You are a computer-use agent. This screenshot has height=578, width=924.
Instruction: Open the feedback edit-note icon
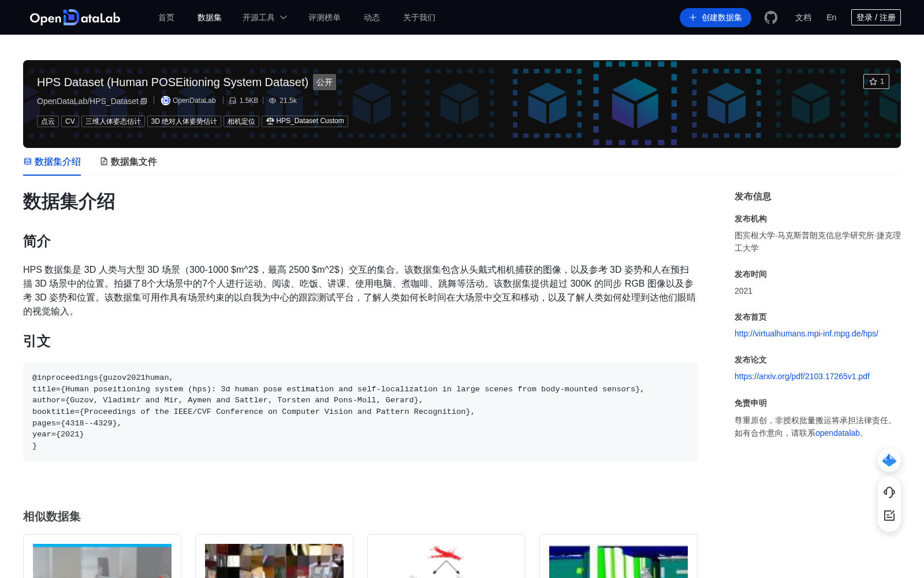889,516
